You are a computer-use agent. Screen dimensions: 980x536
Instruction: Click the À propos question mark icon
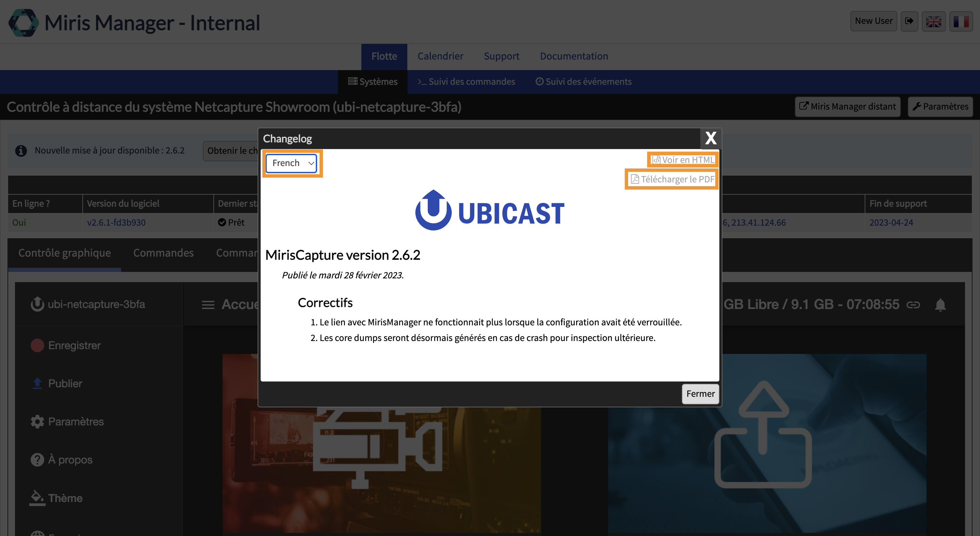click(37, 460)
